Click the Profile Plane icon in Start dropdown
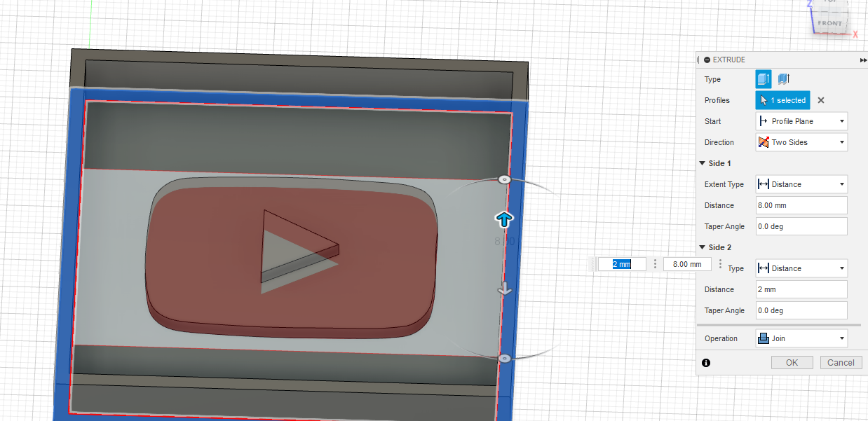868x421 pixels. pos(764,121)
